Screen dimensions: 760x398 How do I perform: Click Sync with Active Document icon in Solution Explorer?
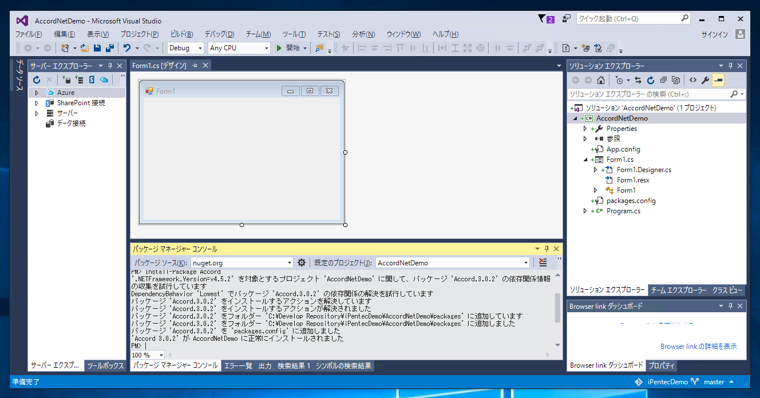tap(638, 80)
